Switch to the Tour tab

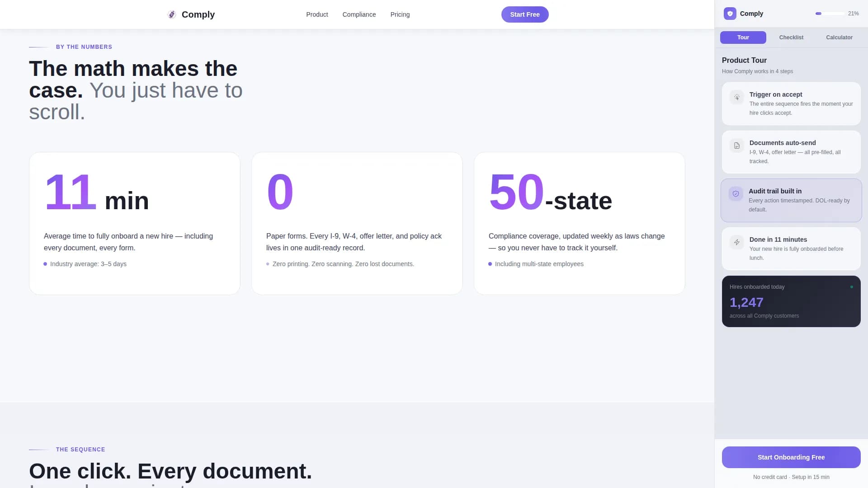point(743,38)
